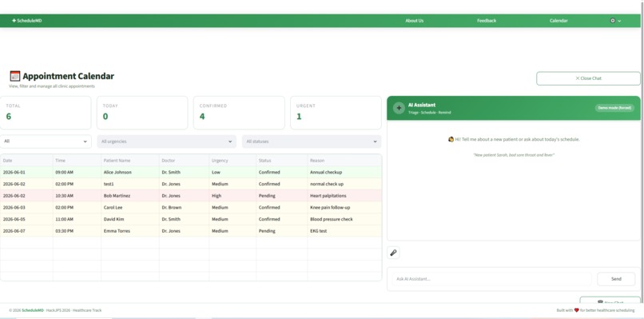Open the All statuses filter dropdown
Viewport: 644px width, 319px height.
coord(312,142)
